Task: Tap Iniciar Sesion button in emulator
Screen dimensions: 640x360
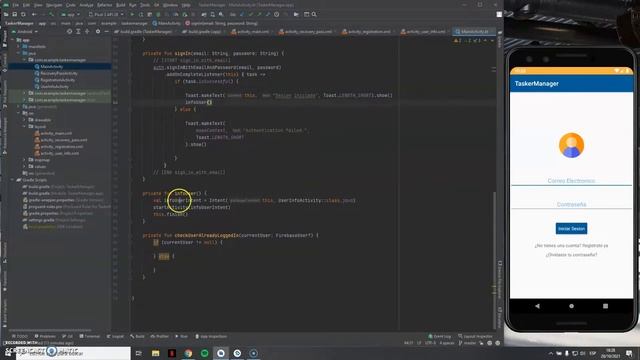Action: tap(571, 229)
